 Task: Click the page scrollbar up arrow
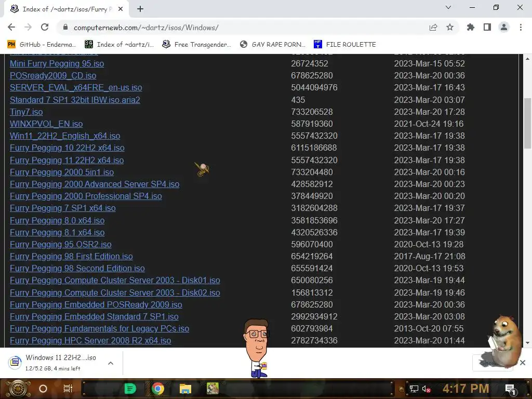(528, 59)
